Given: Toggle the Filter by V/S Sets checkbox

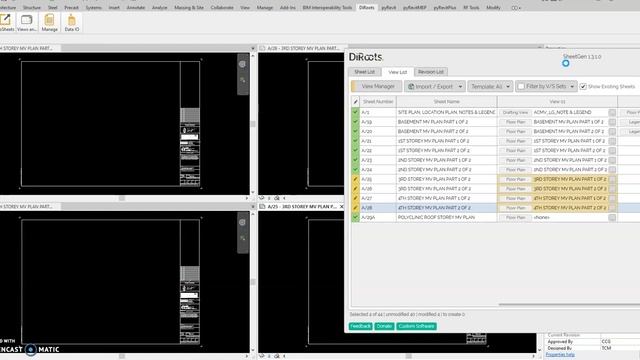Looking at the screenshot, I should (x=521, y=87).
